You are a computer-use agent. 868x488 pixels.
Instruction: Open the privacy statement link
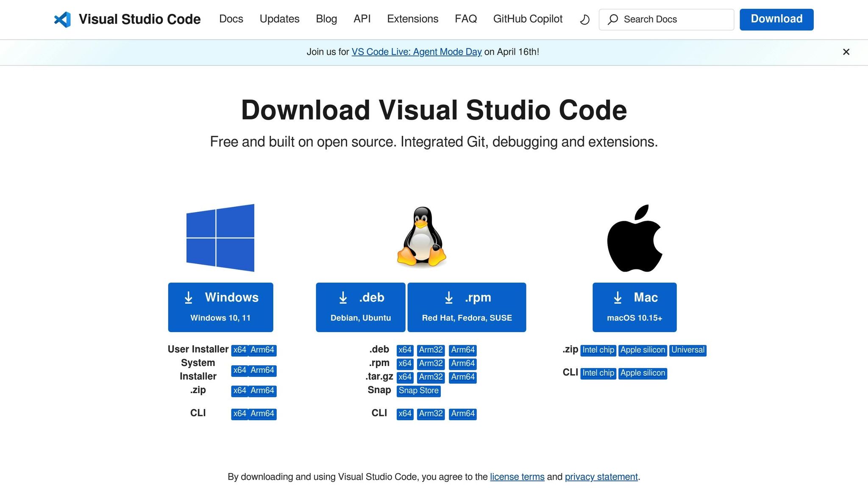(x=601, y=477)
